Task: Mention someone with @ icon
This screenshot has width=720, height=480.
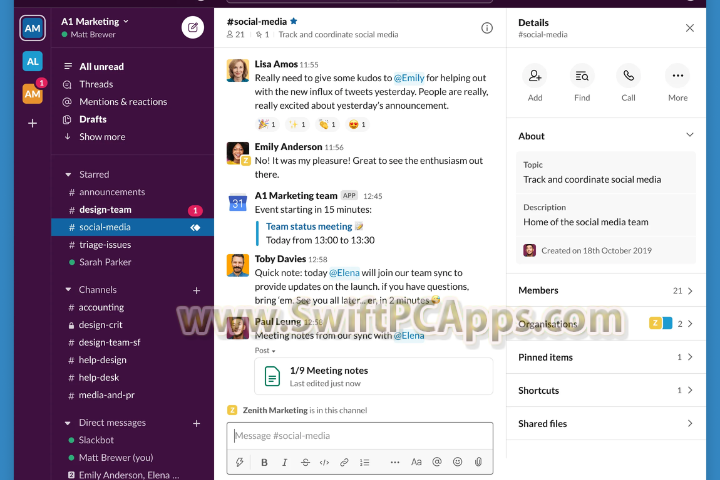Action: tap(437, 462)
